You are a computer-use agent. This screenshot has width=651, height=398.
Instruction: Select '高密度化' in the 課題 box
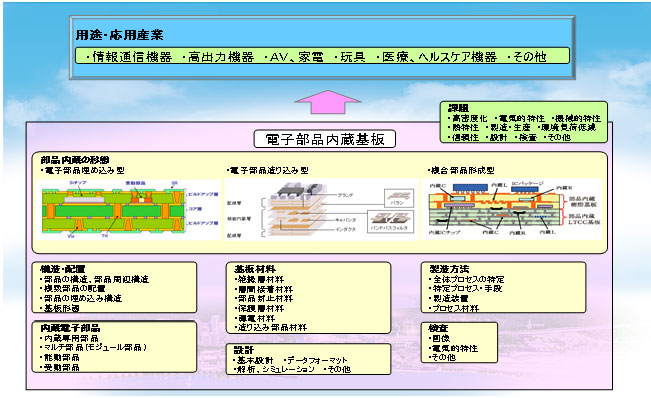click(x=470, y=118)
